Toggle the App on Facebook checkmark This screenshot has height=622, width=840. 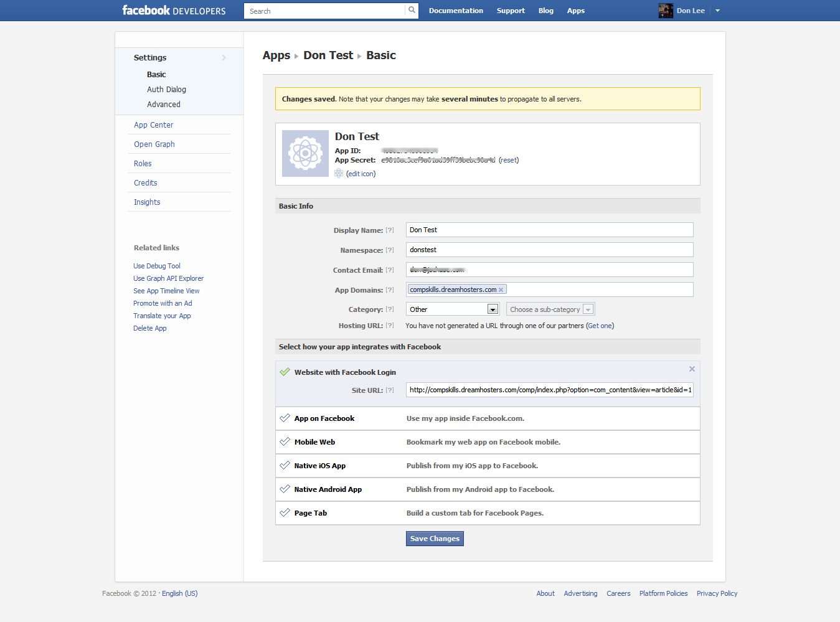coord(285,418)
